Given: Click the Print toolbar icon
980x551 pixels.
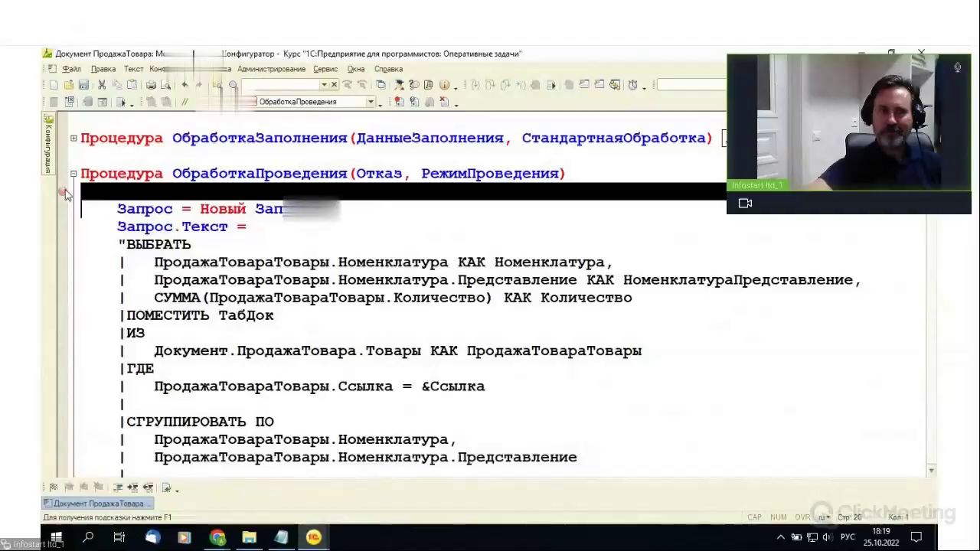Looking at the screenshot, I should pyautogui.click(x=152, y=85).
